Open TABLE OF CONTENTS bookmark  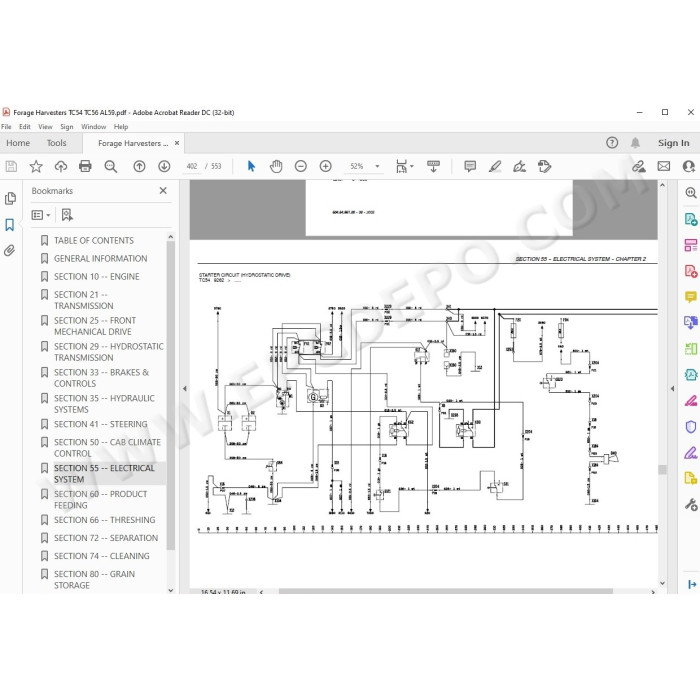pos(94,241)
